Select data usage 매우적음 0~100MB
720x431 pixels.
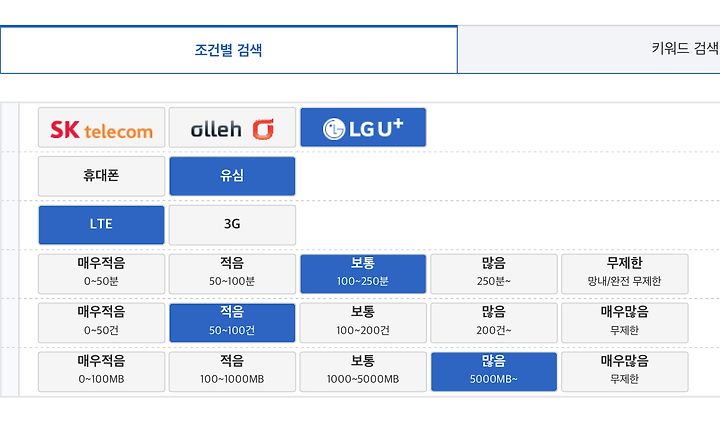[101, 372]
